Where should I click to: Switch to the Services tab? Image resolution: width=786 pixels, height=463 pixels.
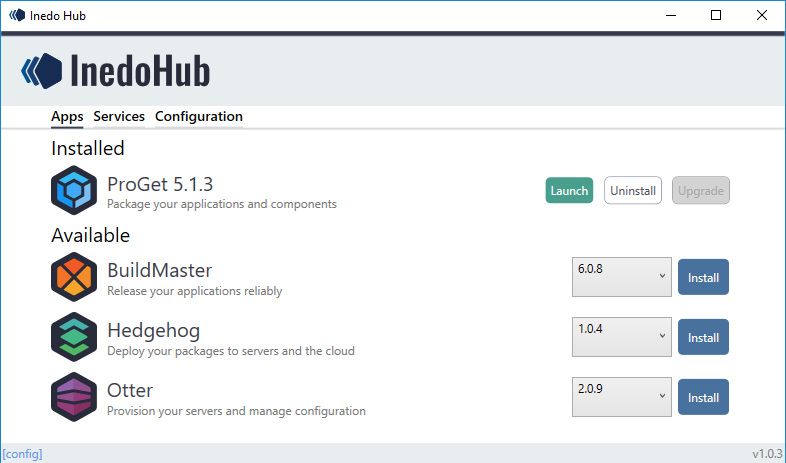point(119,117)
